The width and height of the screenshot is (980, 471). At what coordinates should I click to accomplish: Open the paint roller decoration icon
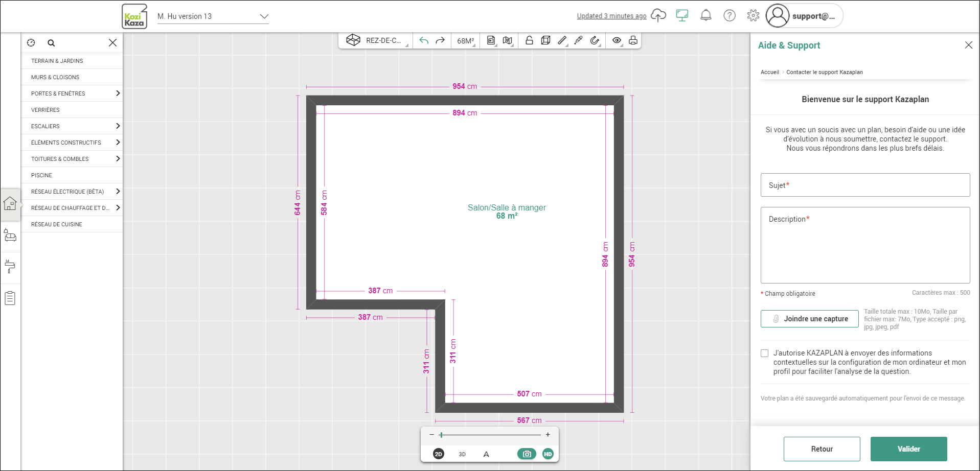10,267
